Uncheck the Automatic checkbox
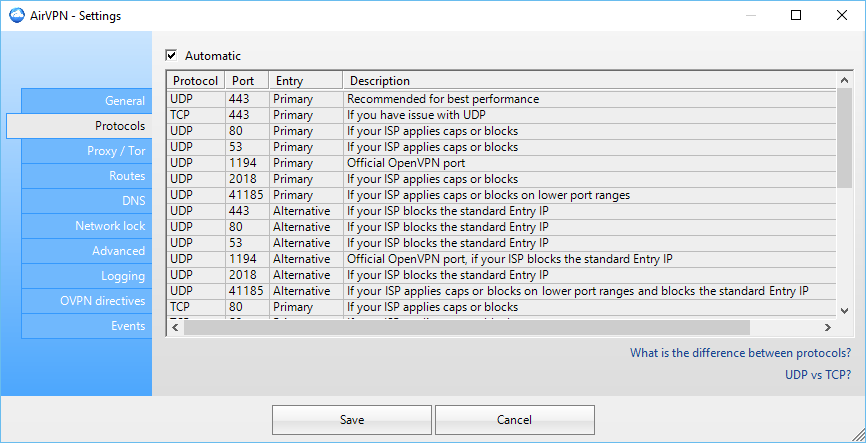 171,55
